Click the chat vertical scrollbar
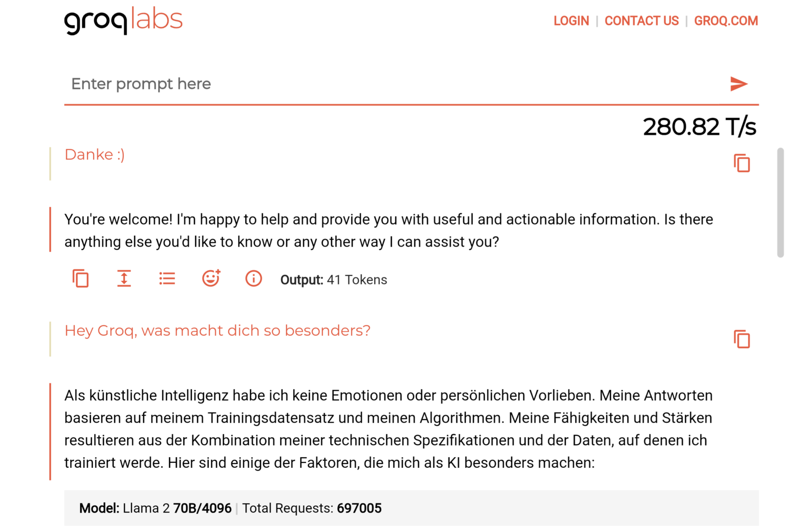Screen dimensions: 810x532 click(780, 203)
